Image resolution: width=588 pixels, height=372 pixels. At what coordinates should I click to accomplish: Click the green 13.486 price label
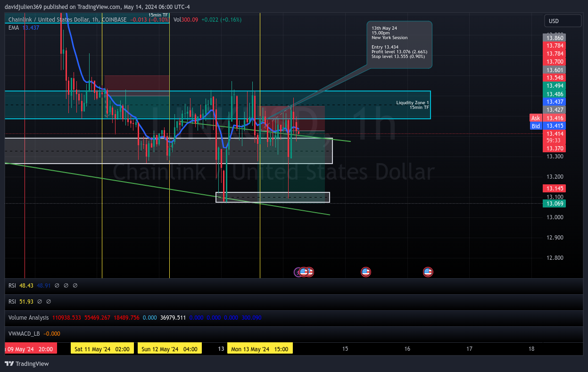pyautogui.click(x=555, y=94)
